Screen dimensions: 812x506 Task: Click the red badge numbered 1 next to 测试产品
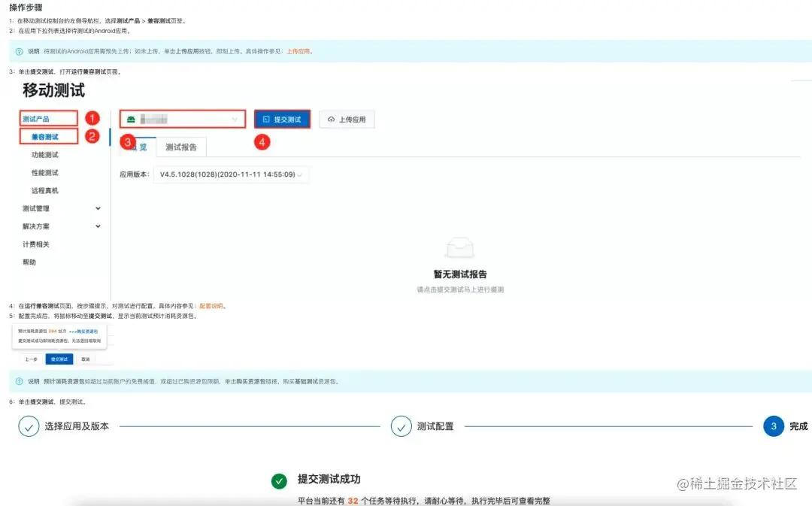(92, 117)
